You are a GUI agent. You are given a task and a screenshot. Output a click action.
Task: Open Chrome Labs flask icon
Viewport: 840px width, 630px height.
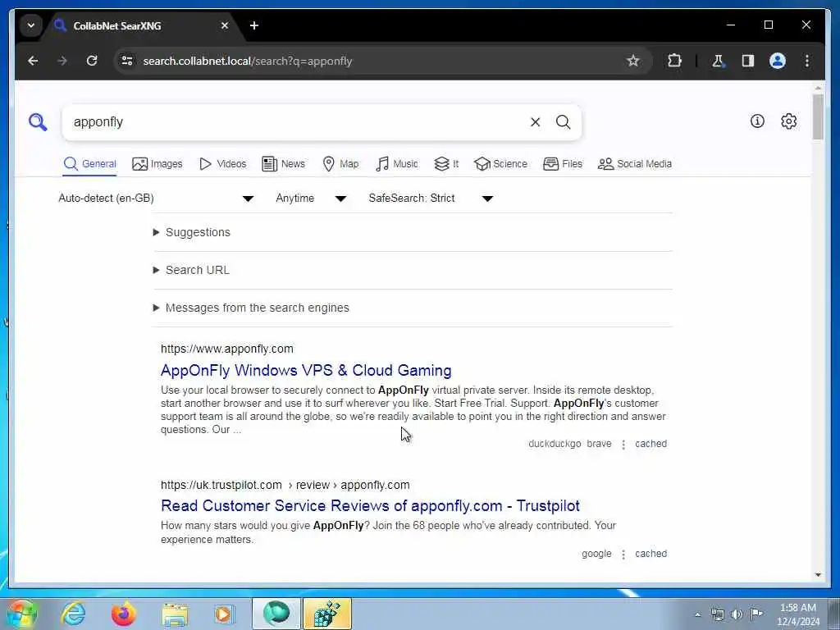718,61
